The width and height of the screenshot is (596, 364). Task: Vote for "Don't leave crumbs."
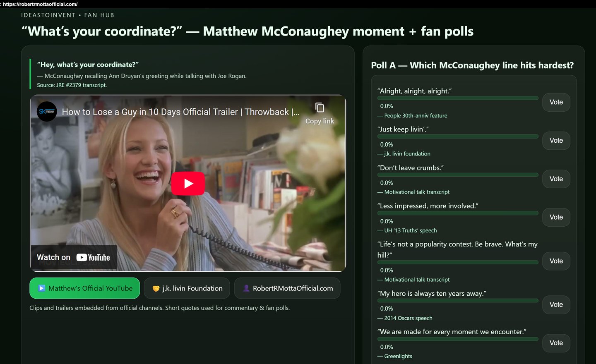pyautogui.click(x=556, y=179)
